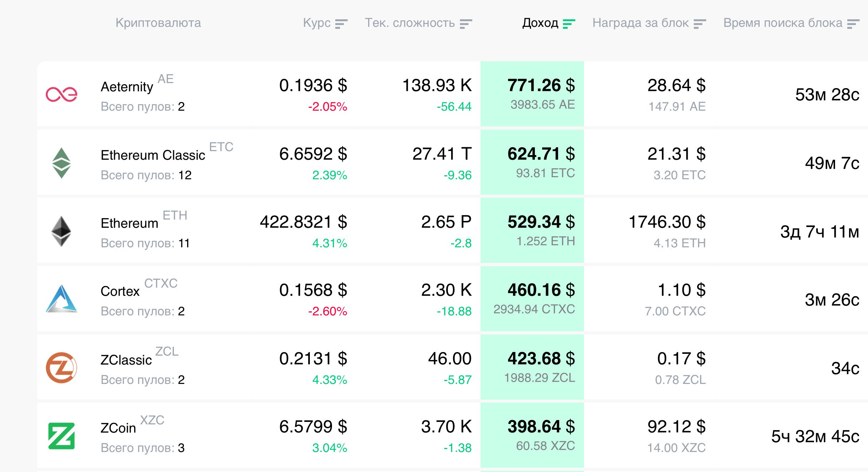Click the Aeternity coin logo
Viewport: 868px width, 472px height.
(x=62, y=95)
